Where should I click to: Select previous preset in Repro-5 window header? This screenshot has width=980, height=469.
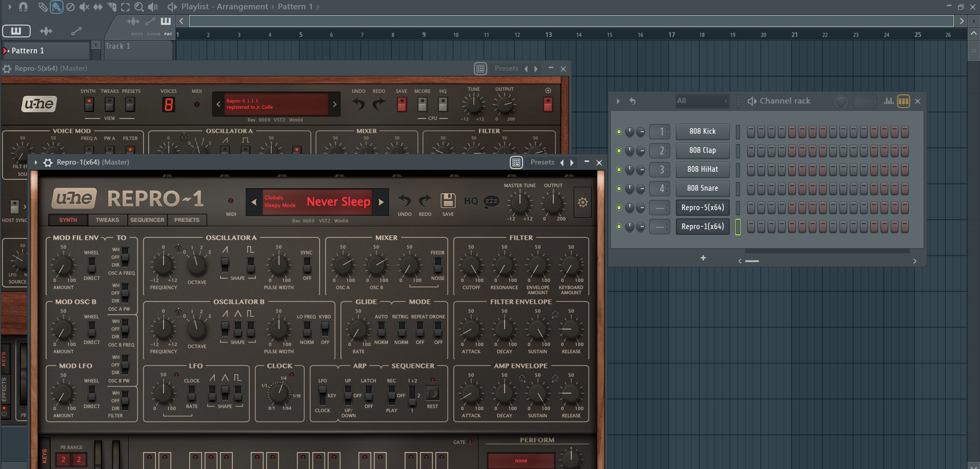click(x=526, y=69)
